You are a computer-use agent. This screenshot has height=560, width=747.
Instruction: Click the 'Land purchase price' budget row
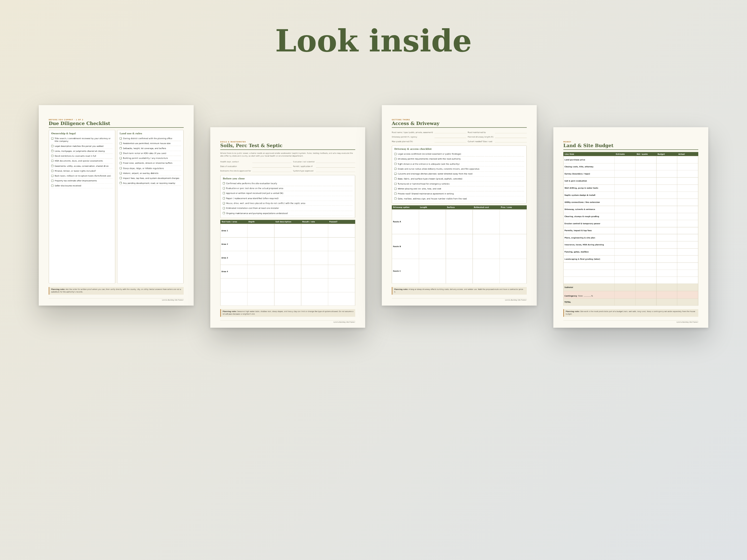(631, 160)
